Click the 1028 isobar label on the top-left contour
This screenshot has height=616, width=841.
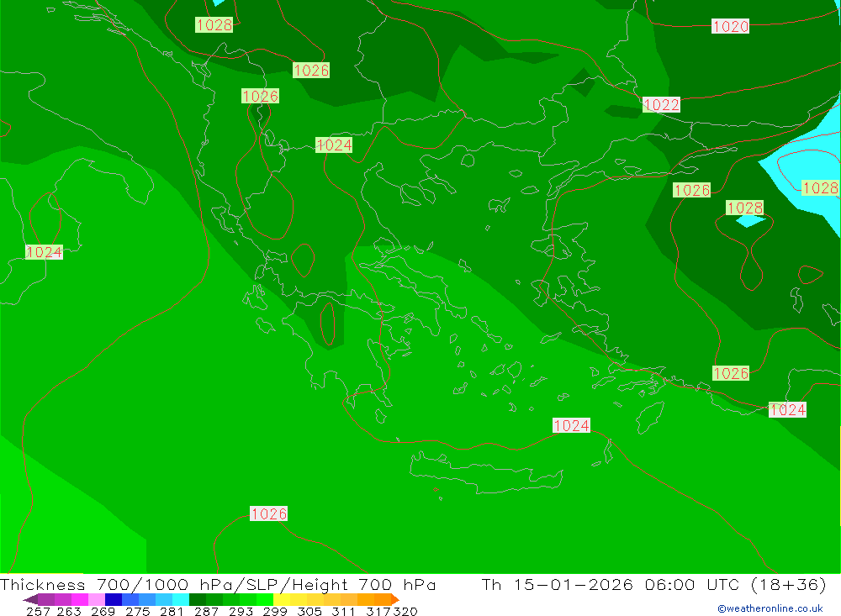(214, 24)
